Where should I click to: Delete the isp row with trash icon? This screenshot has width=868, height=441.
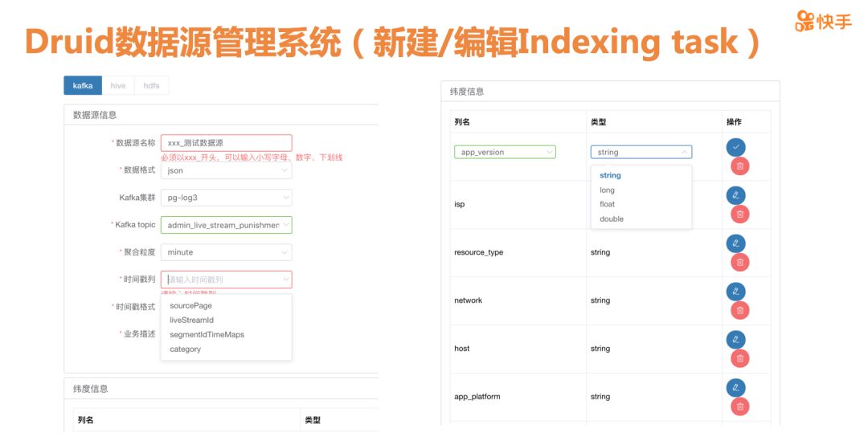740,214
